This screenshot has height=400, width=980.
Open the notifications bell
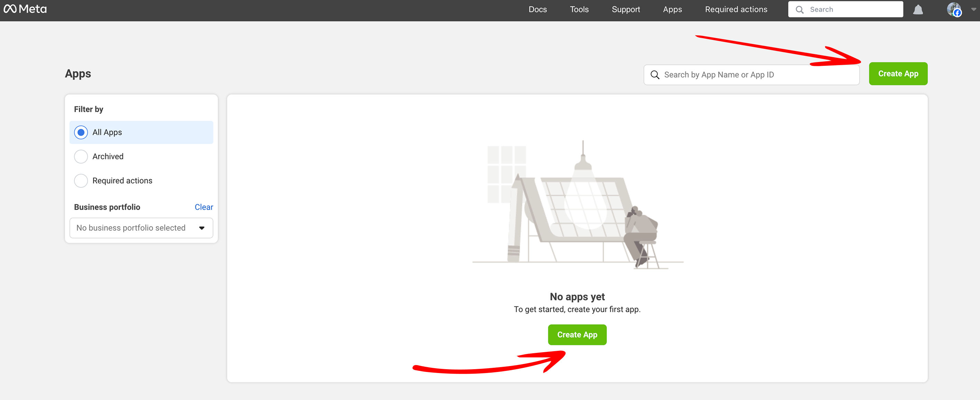coord(918,9)
